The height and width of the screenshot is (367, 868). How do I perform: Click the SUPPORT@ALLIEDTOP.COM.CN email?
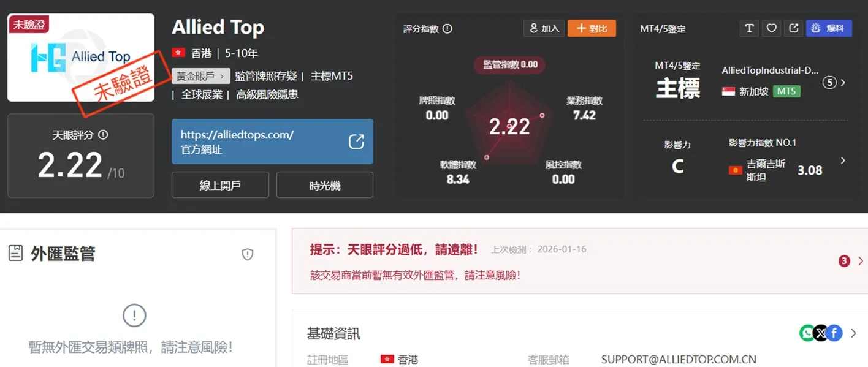(679, 360)
